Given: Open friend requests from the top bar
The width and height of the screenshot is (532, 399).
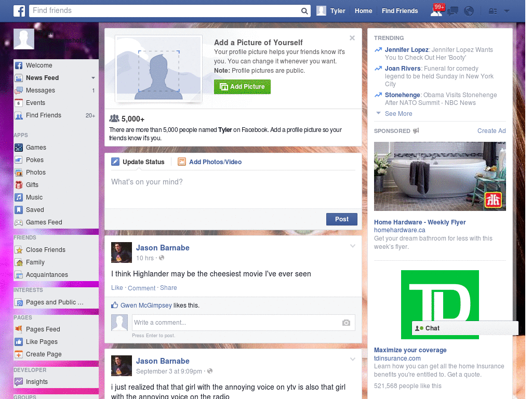Looking at the screenshot, I should tap(436, 10).
